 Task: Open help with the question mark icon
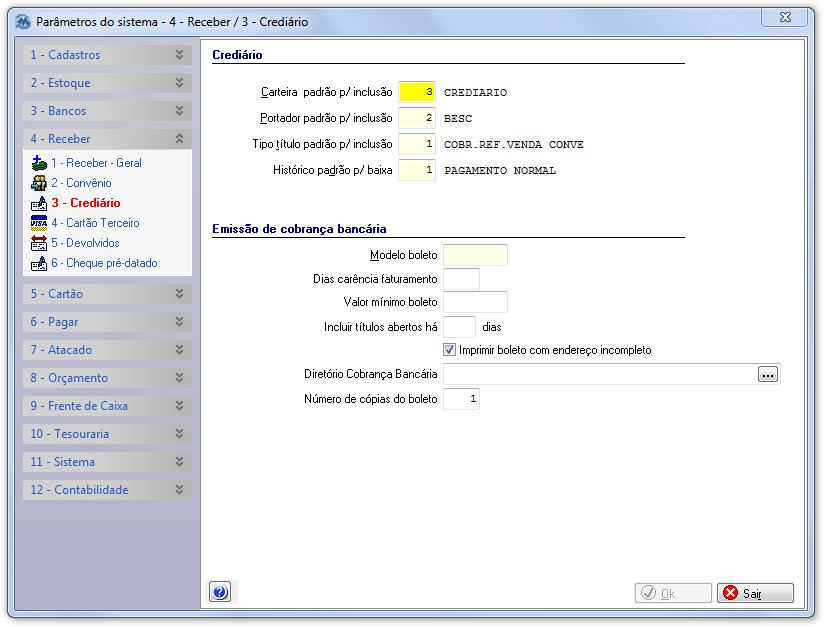coord(220,592)
